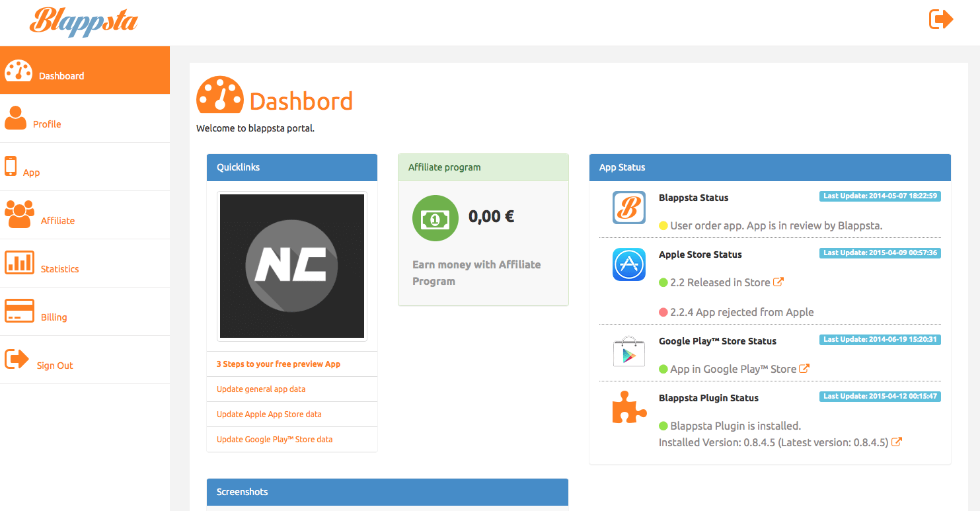Open Update Google Play Store data link
The height and width of the screenshot is (511, 980).
(x=274, y=440)
